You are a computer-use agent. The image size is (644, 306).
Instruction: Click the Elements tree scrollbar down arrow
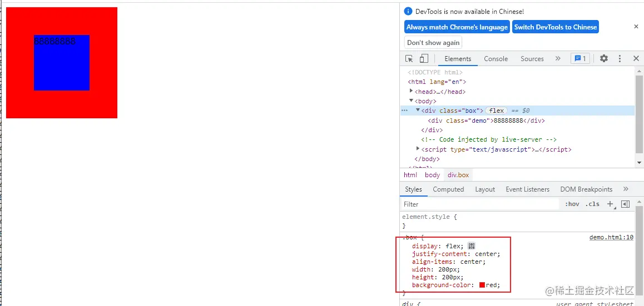click(x=639, y=163)
